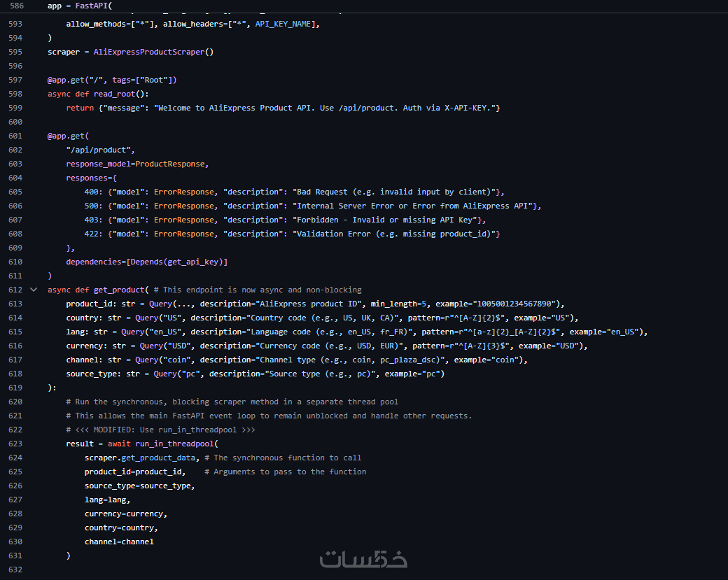Image resolution: width=728 pixels, height=580 pixels.
Task: Click 'get_product_data' on line 624
Action: point(158,458)
